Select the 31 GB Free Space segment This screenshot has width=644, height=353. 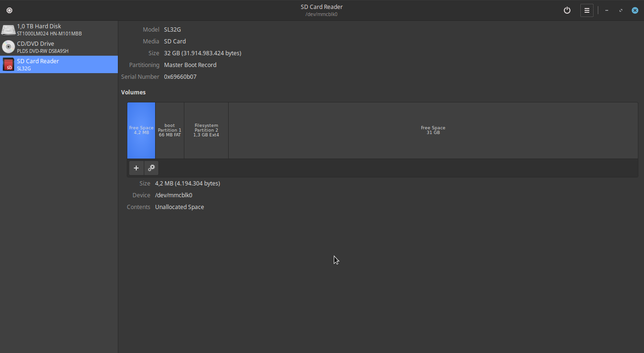[x=433, y=130]
